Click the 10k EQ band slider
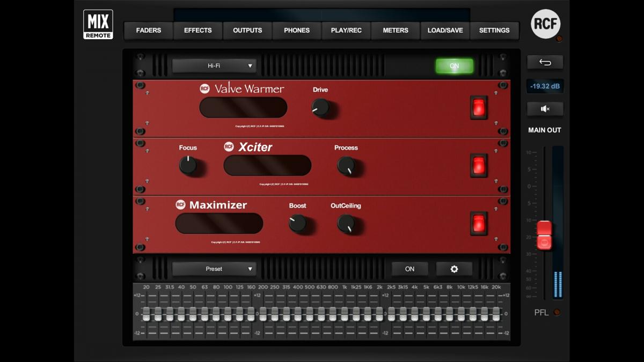Viewport: 644px width, 362px height. point(461,314)
